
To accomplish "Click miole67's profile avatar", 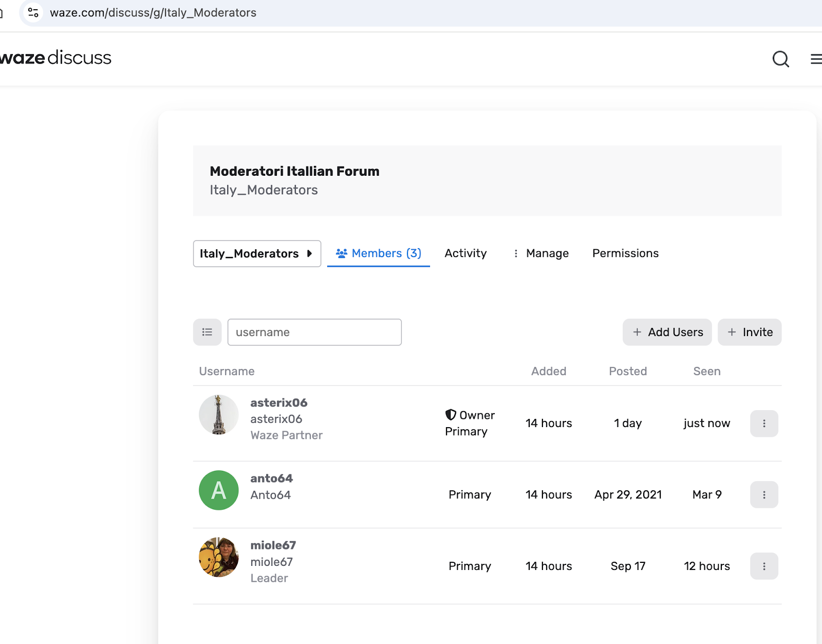I will coord(219,557).
